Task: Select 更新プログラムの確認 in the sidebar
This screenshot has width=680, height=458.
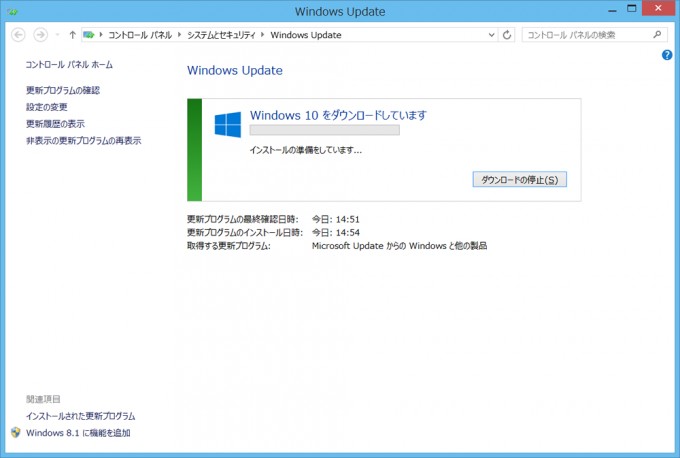Action: (63, 90)
